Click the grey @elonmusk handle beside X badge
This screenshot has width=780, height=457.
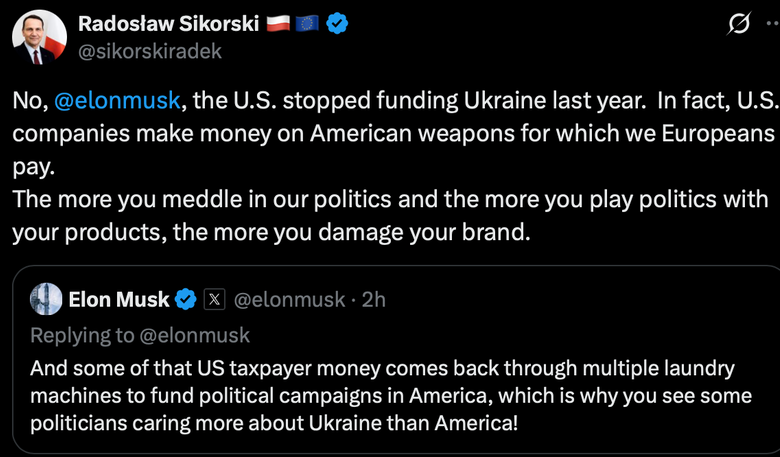[289, 299]
